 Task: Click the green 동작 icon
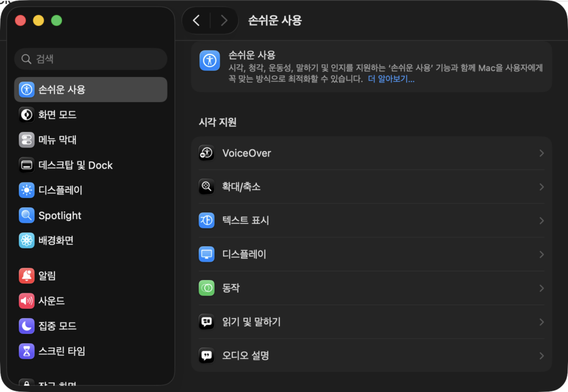[x=206, y=288]
